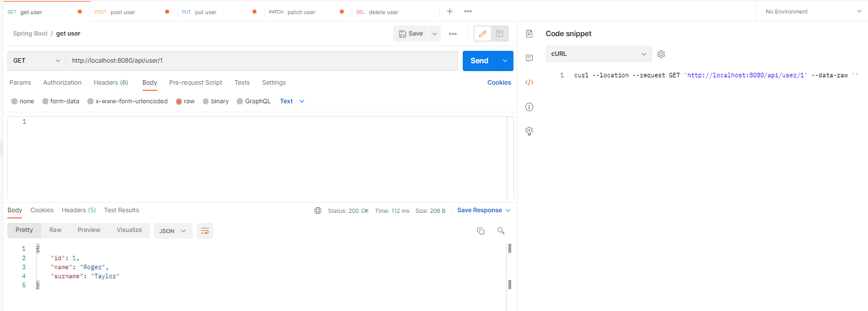This screenshot has height=311, width=868.
Task: Click the response pane vertical scrollbar
Action: coord(510,266)
